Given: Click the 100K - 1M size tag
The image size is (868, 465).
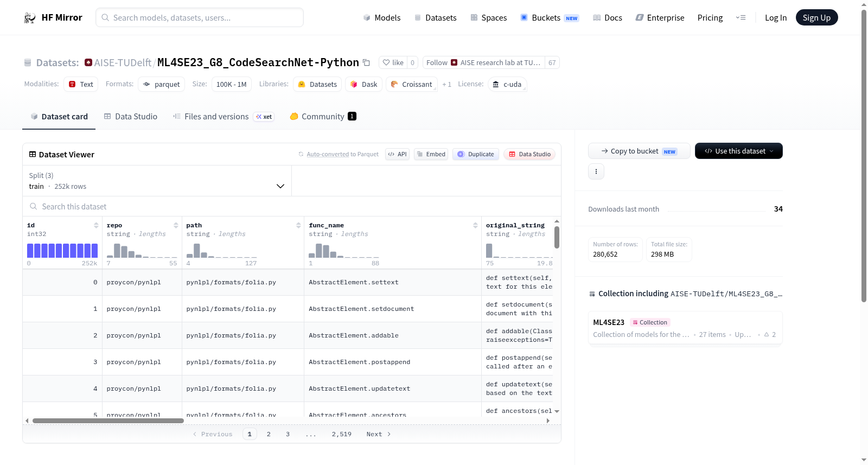Looking at the screenshot, I should [x=232, y=84].
